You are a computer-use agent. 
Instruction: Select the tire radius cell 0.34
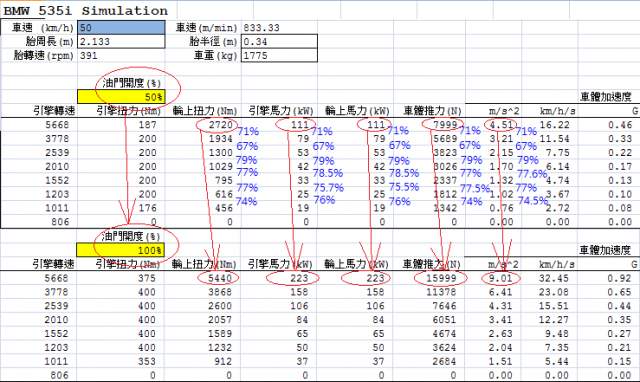click(x=279, y=42)
